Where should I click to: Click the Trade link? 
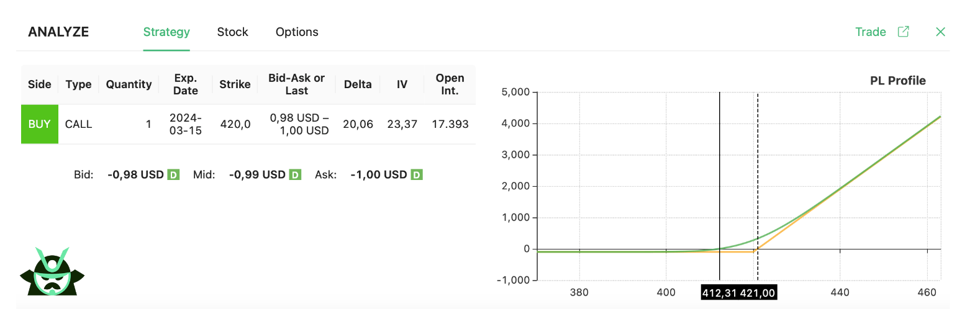click(870, 32)
